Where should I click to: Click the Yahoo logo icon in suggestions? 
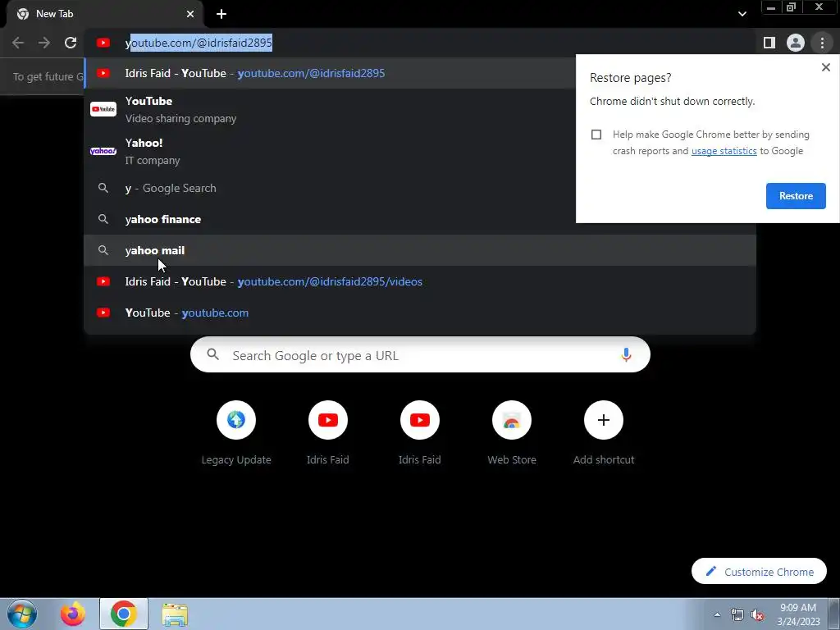tap(103, 151)
